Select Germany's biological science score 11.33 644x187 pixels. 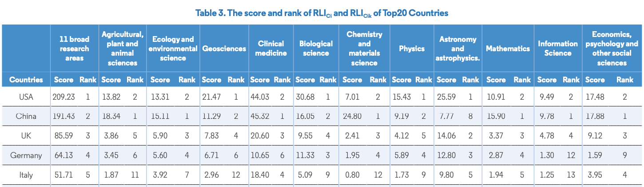point(305,155)
